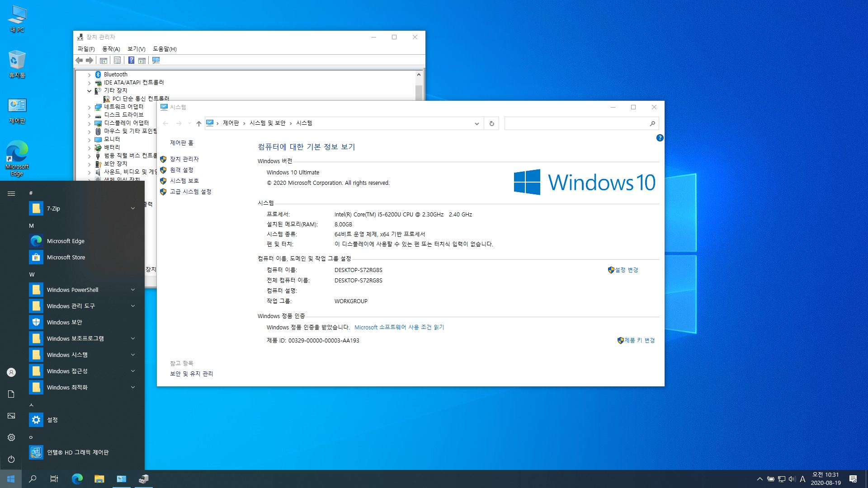The width and height of the screenshot is (868, 488).
Task: Open Windows 보안 from Start menu
Action: pyautogui.click(x=83, y=322)
